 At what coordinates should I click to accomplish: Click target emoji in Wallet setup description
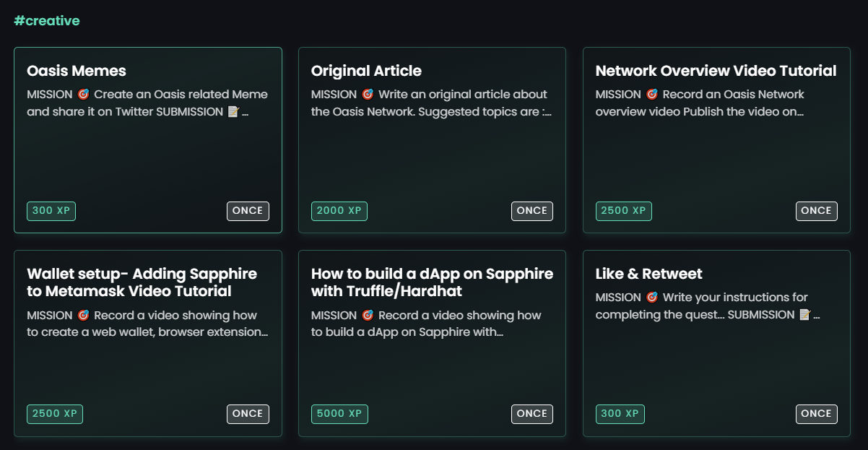click(84, 316)
